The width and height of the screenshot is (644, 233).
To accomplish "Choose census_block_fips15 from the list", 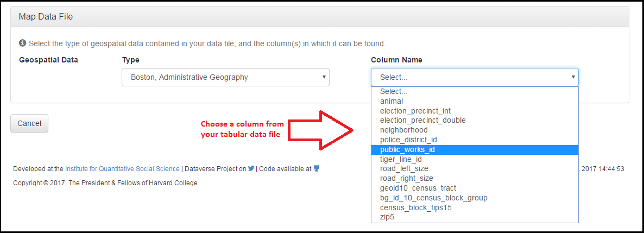I will [475, 208].
